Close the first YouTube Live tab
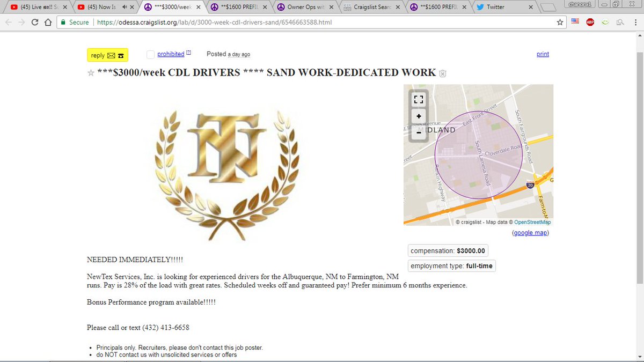Image resolution: width=644 pixels, height=362 pixels. pyautogui.click(x=64, y=7)
